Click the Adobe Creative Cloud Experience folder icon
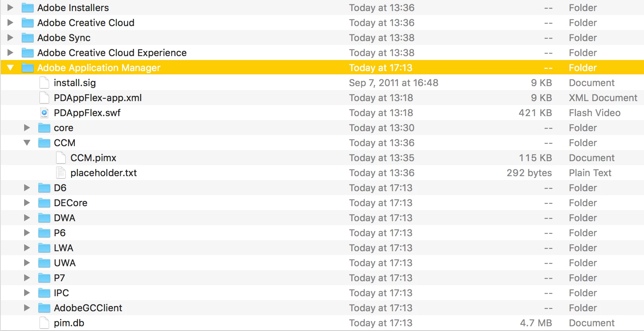This screenshot has height=331, width=644. 27,53
